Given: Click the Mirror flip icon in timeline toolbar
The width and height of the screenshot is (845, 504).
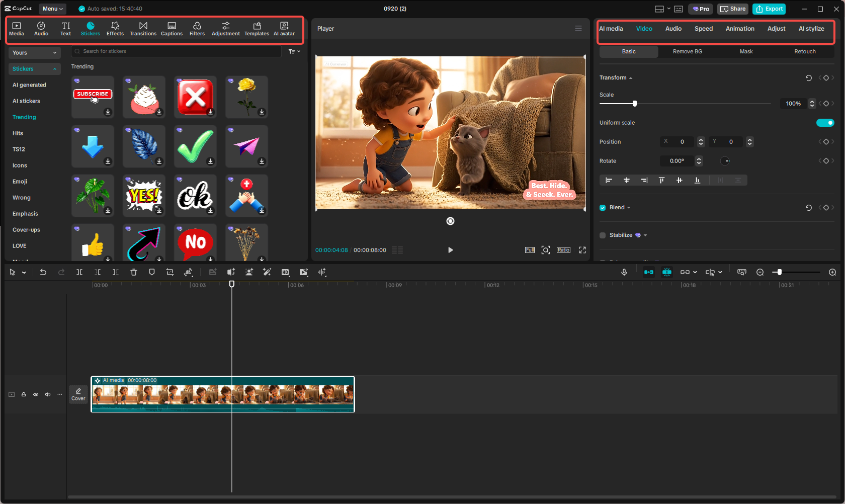Looking at the screenshot, I should coord(188,272).
